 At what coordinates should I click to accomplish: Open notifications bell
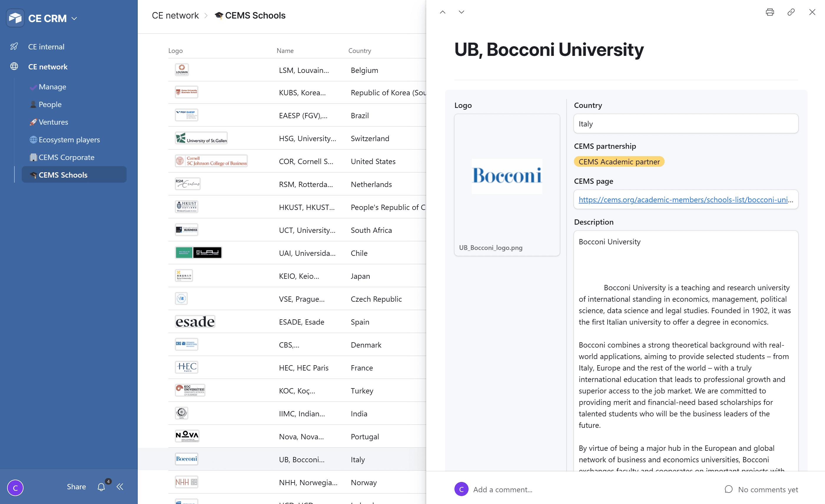[102, 487]
